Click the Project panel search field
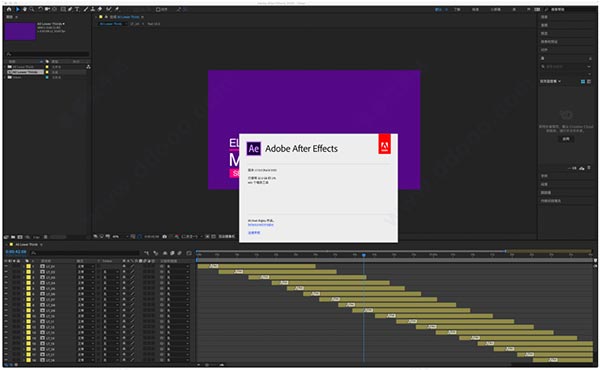The height and width of the screenshot is (370, 600). 48,54
